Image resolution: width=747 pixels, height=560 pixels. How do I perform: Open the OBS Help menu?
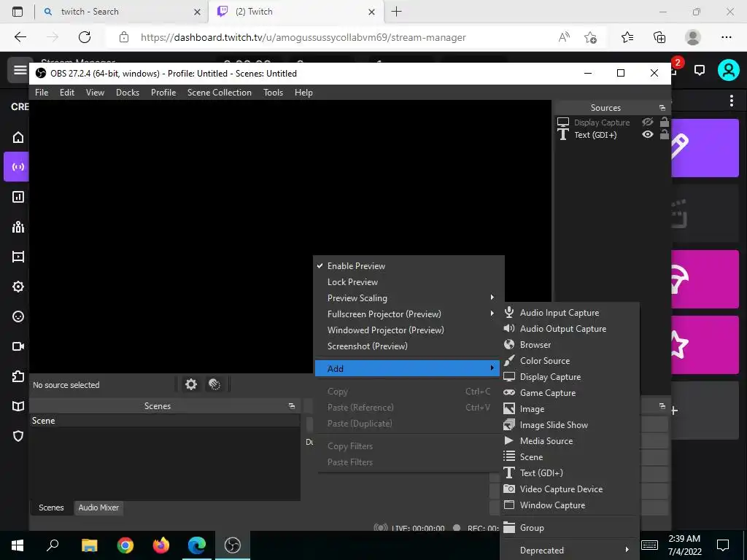pyautogui.click(x=303, y=93)
